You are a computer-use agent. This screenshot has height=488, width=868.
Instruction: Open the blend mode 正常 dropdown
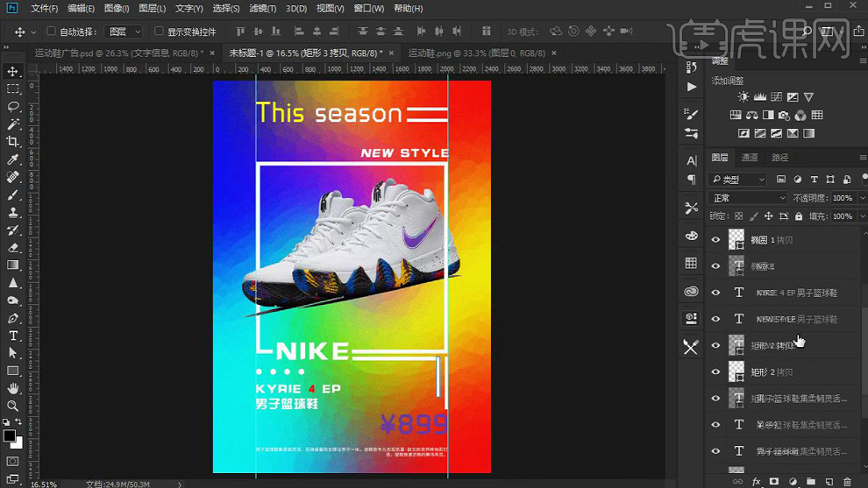747,197
